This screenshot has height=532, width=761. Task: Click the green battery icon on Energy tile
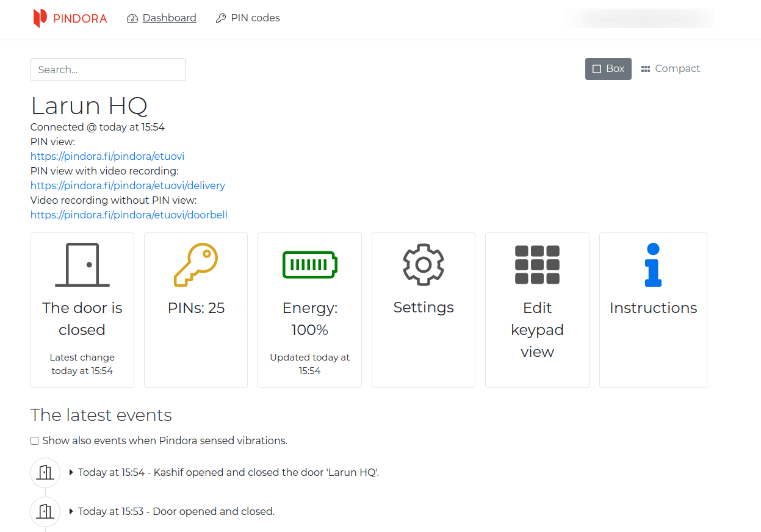pyautogui.click(x=309, y=264)
